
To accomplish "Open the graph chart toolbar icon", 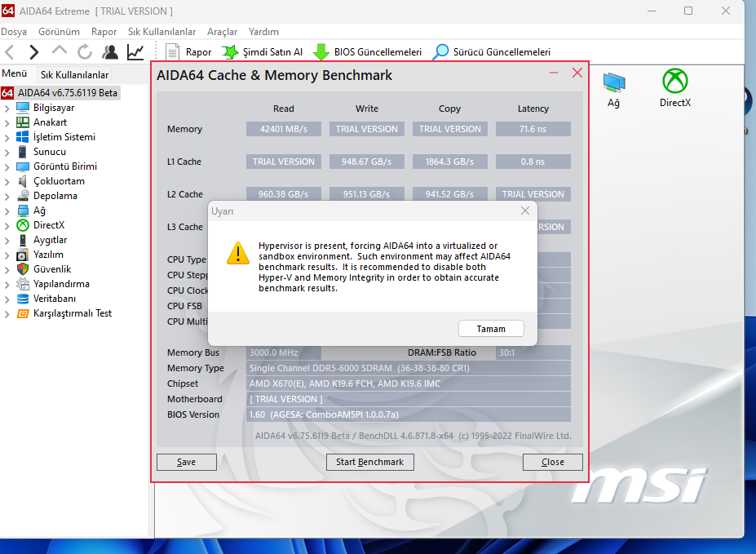I will click(135, 51).
